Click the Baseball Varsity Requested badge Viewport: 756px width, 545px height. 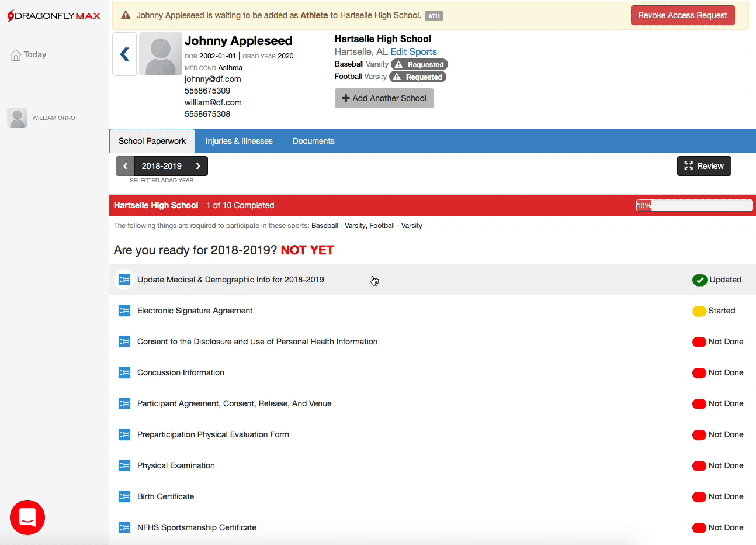click(x=419, y=65)
